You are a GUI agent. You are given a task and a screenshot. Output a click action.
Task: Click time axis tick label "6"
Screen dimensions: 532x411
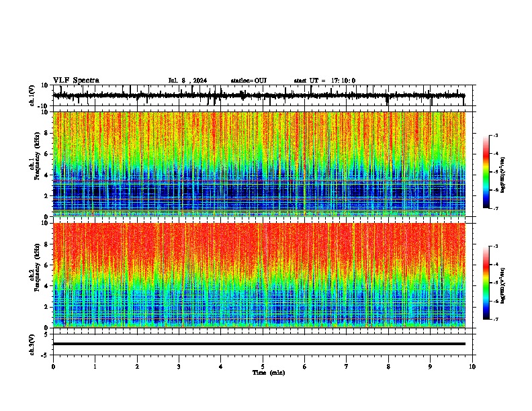pyautogui.click(x=305, y=367)
